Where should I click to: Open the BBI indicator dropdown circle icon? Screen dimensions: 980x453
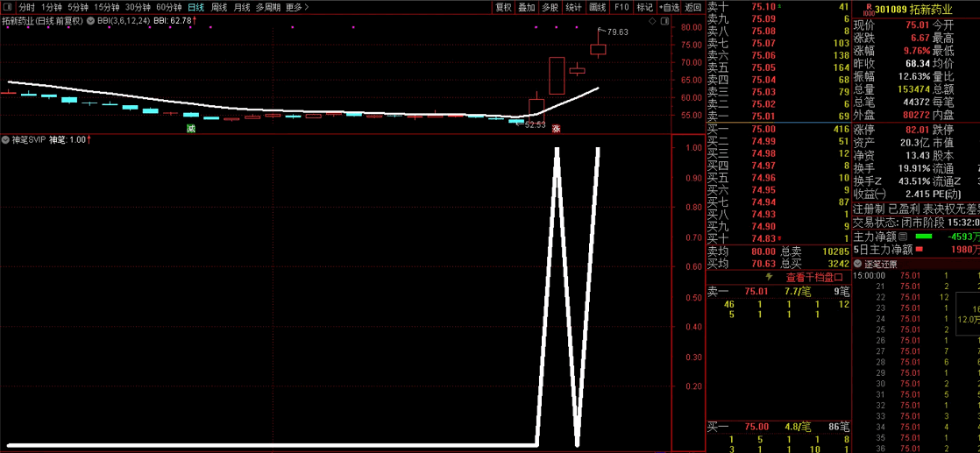[91, 21]
